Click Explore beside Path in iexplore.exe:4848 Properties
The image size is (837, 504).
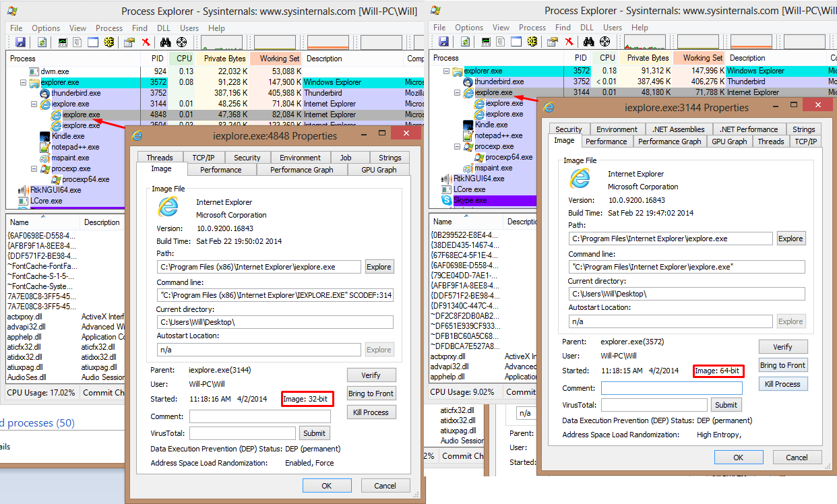(x=379, y=267)
